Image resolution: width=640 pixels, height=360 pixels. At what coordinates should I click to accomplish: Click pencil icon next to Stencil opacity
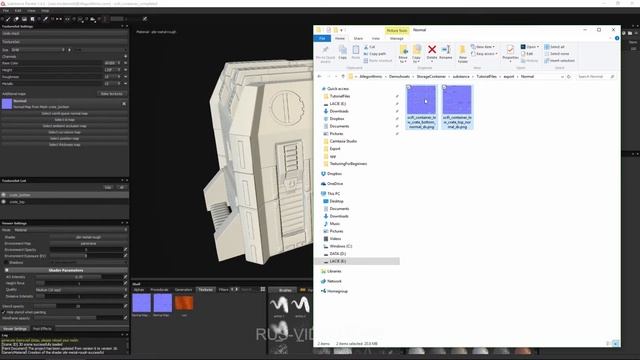coord(125,306)
